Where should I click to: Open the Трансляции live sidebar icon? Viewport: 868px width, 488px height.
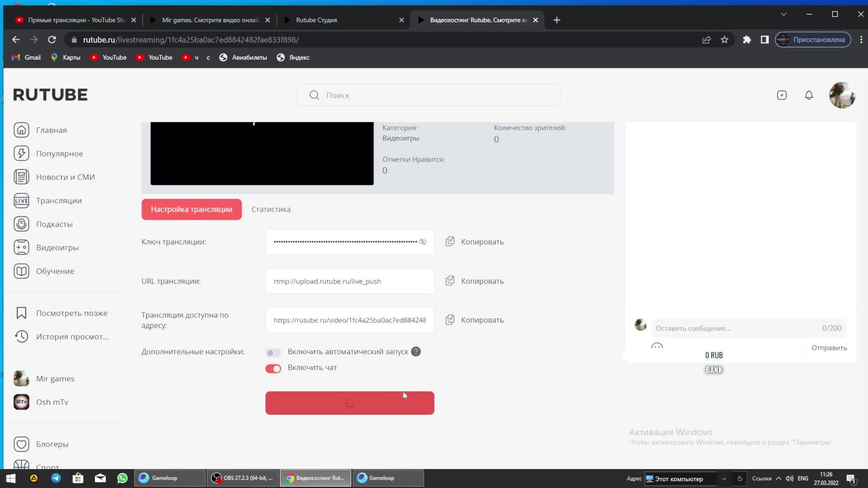coord(21,201)
